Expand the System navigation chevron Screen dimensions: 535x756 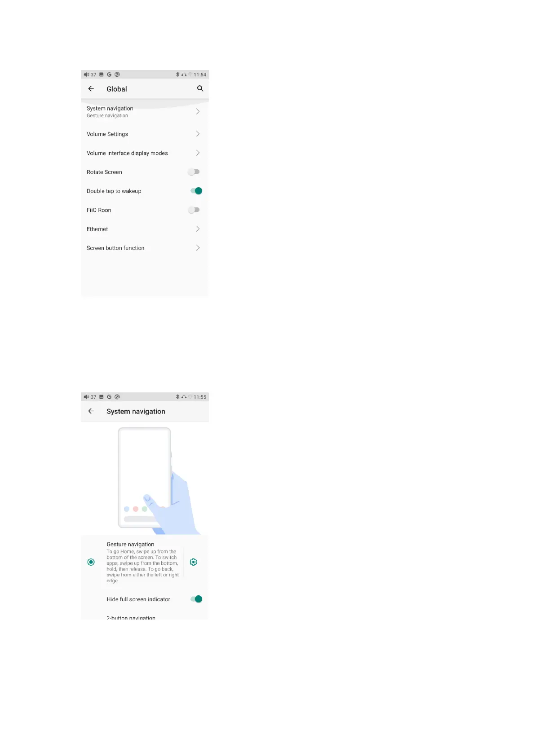198,111
